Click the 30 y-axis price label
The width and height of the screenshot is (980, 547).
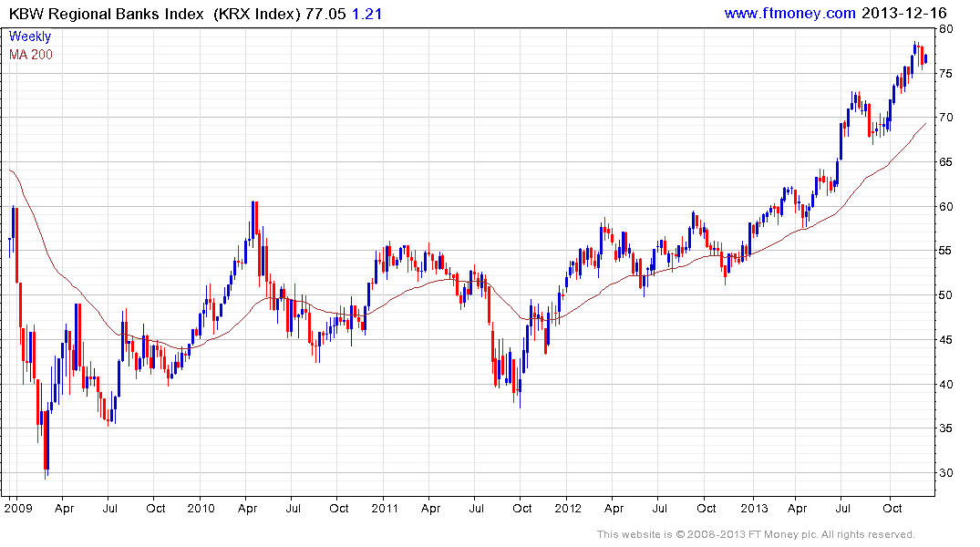[945, 473]
